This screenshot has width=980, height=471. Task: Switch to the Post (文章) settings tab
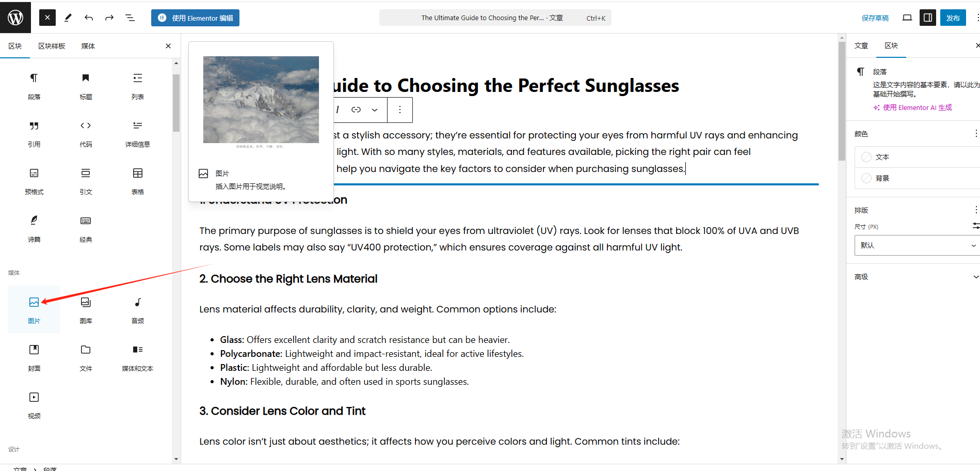[861, 46]
